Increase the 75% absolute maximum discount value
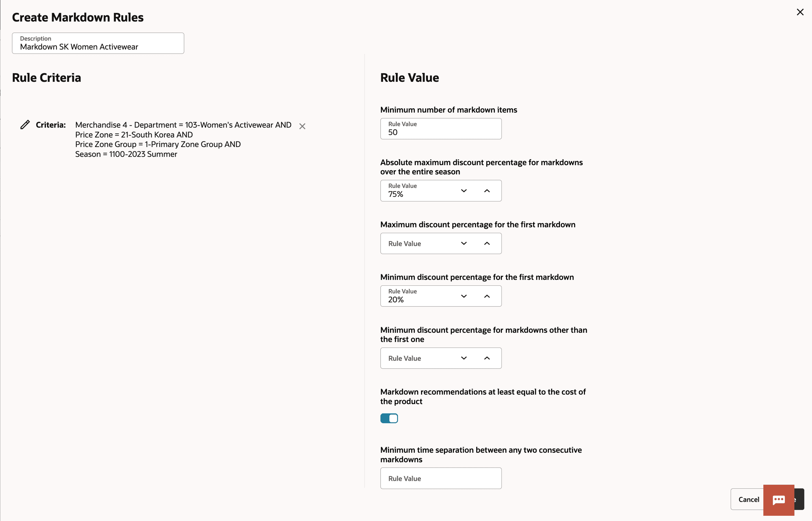 pos(487,191)
